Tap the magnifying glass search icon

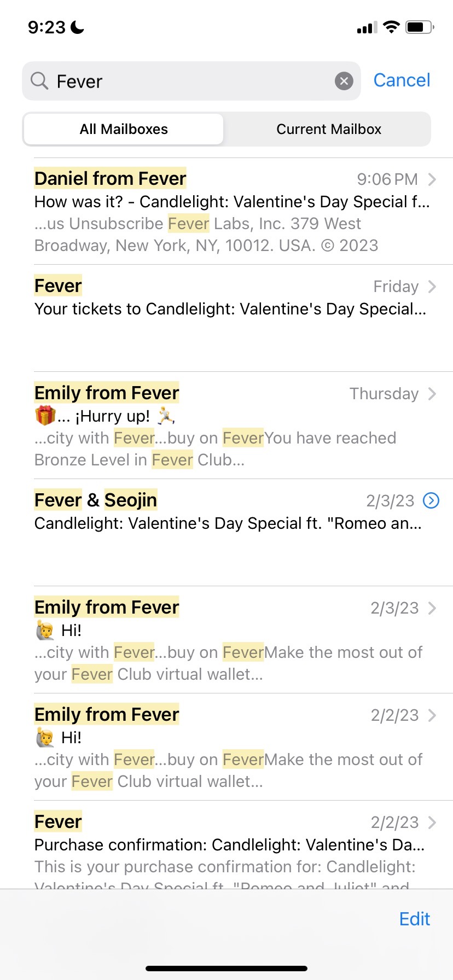point(39,81)
